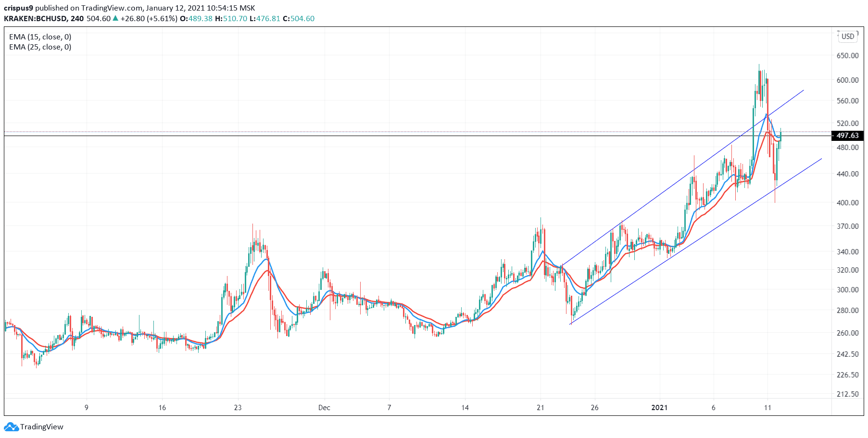
Task: Click the date label 7 on time axis
Action: pyautogui.click(x=389, y=408)
